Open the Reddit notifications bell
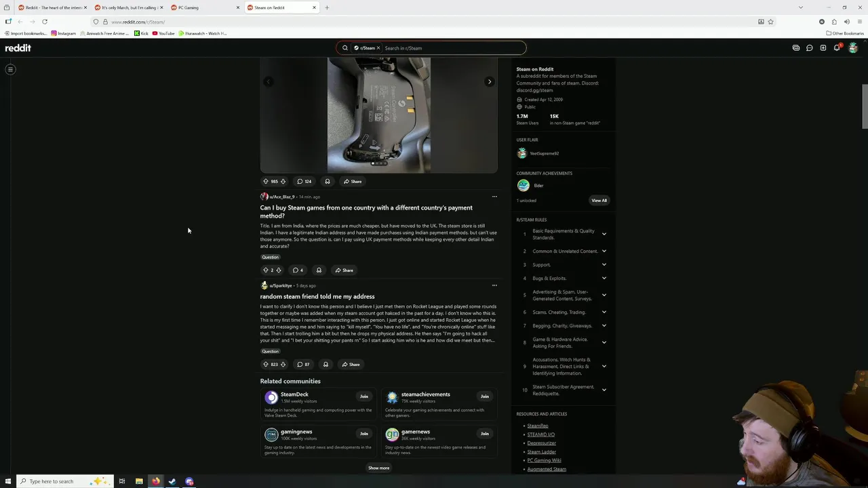Viewport: 868px width, 488px height. [x=837, y=48]
